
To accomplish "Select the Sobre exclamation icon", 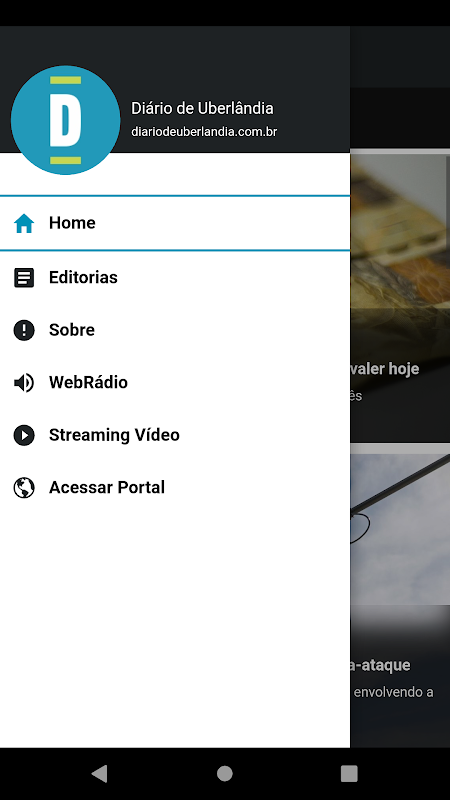I will pyautogui.click(x=24, y=330).
